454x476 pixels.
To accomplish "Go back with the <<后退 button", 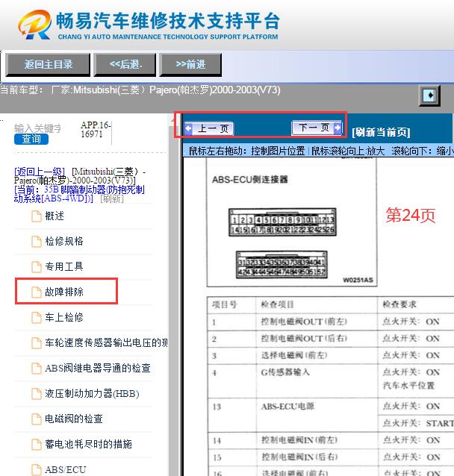I will (x=125, y=65).
